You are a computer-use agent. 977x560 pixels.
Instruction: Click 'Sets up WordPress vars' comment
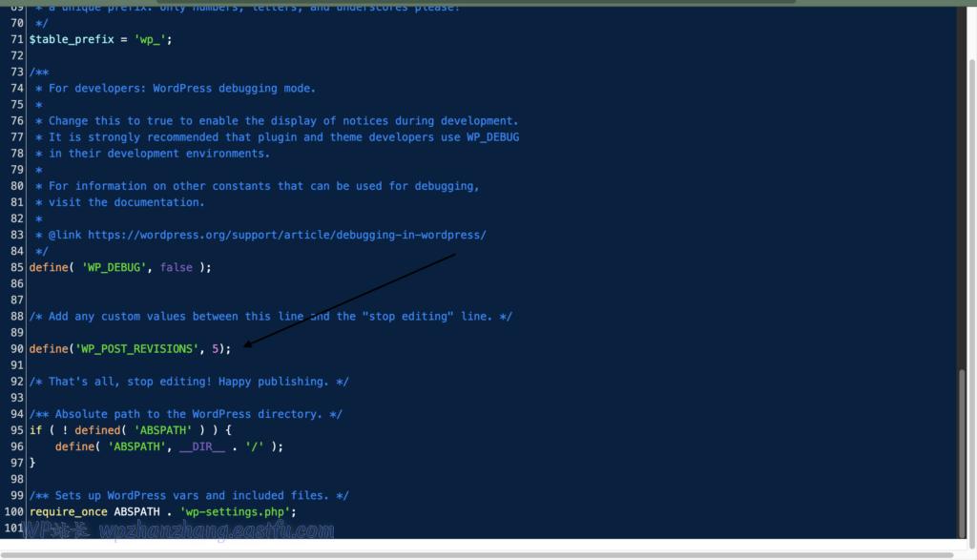[189, 496]
